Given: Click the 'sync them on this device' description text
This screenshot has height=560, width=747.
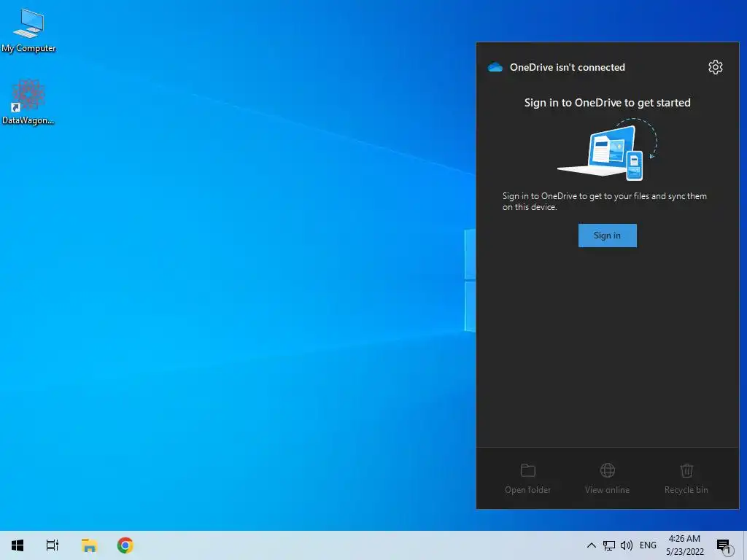Looking at the screenshot, I should 605,201.
